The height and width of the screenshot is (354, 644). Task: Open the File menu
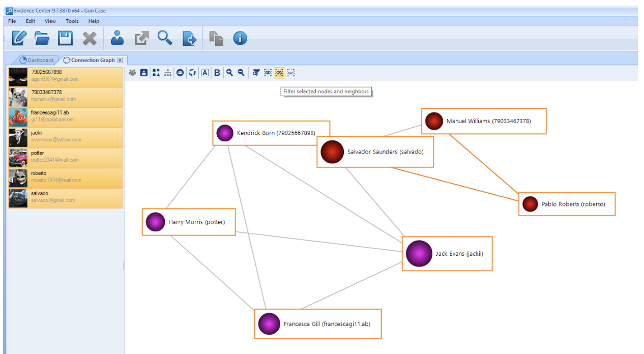pos(12,21)
